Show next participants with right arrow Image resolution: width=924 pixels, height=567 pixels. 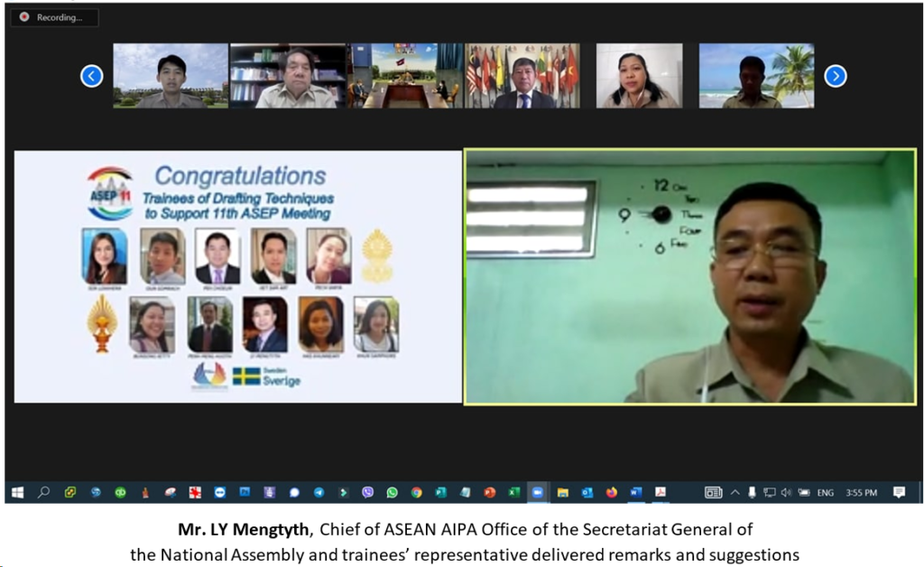tap(835, 76)
